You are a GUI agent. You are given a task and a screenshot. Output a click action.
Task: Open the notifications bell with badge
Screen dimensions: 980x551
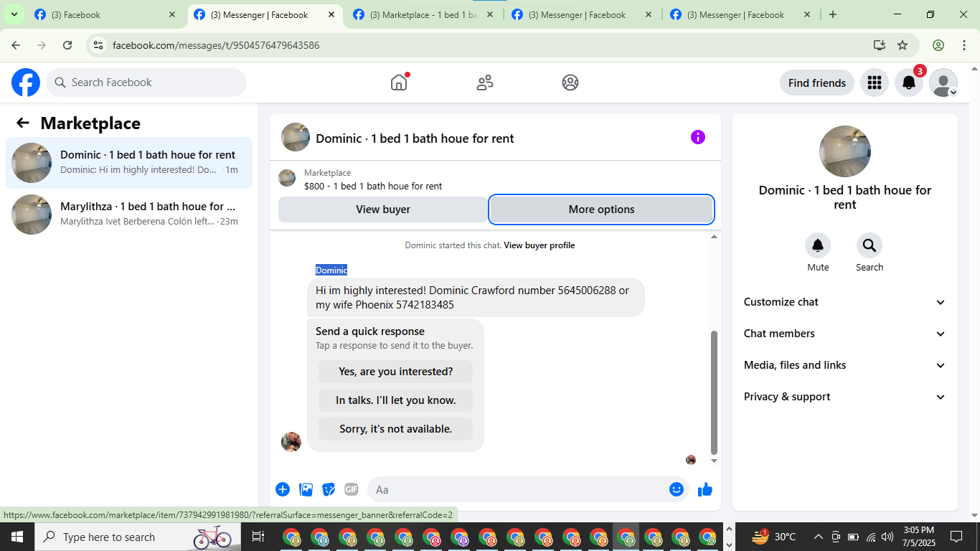coord(909,83)
